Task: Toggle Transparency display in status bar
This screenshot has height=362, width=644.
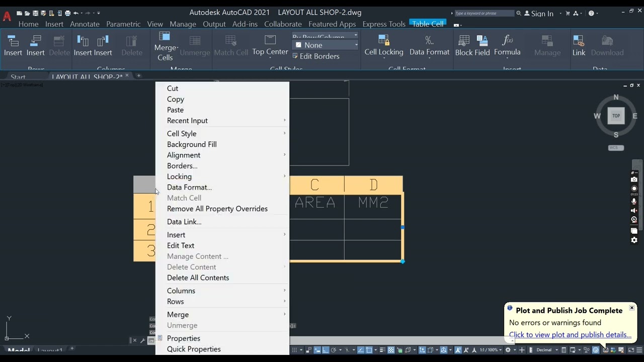Action: (x=391, y=349)
